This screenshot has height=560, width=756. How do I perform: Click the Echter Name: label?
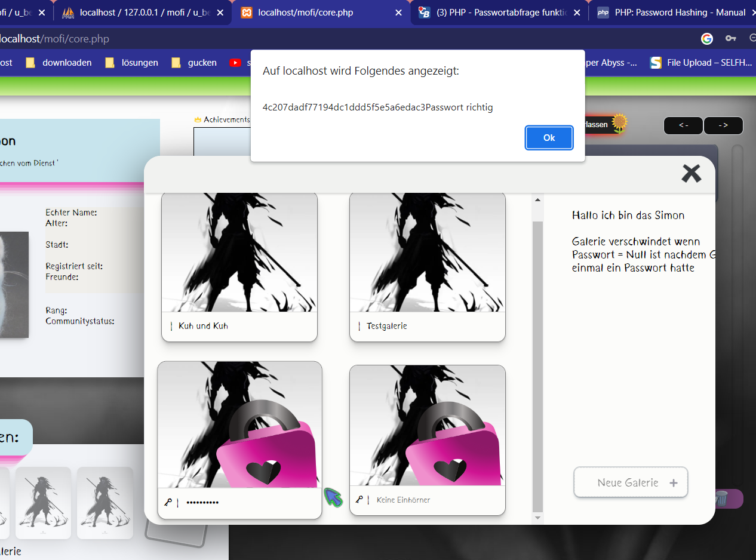click(71, 213)
